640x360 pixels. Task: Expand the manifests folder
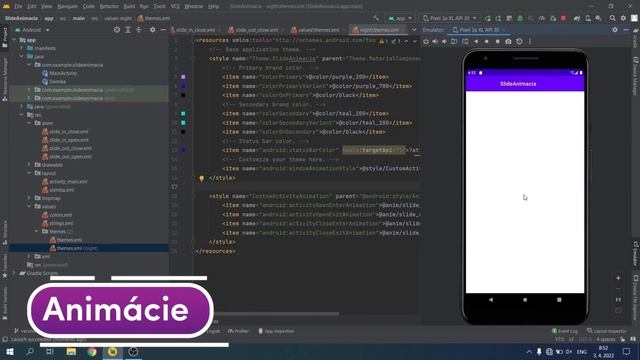[x=22, y=48]
